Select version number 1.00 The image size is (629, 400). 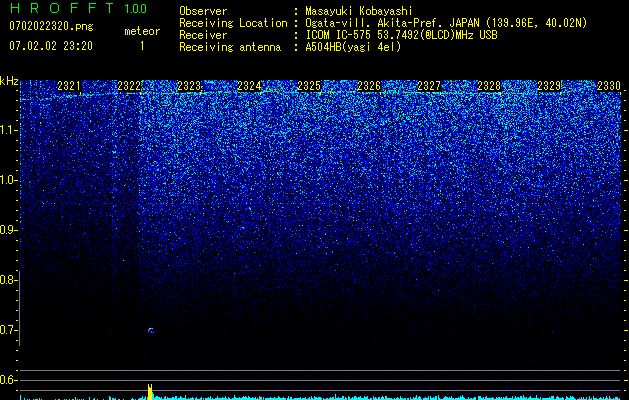[x=135, y=9]
